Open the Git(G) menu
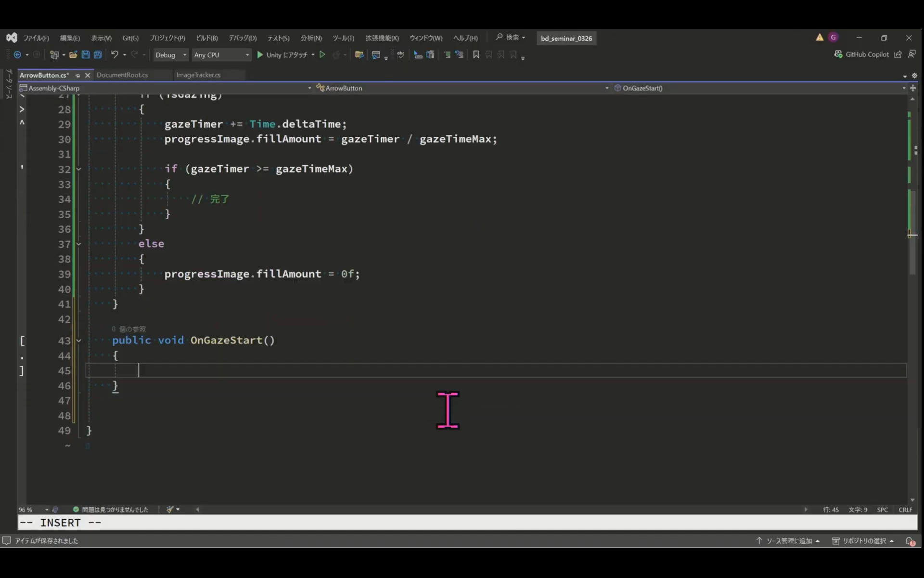 click(x=130, y=38)
